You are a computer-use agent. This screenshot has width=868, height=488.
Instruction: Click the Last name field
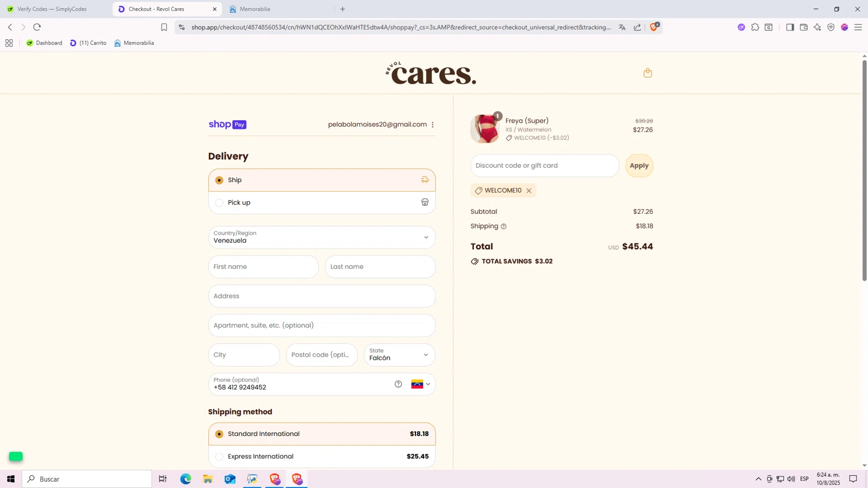[x=380, y=267]
